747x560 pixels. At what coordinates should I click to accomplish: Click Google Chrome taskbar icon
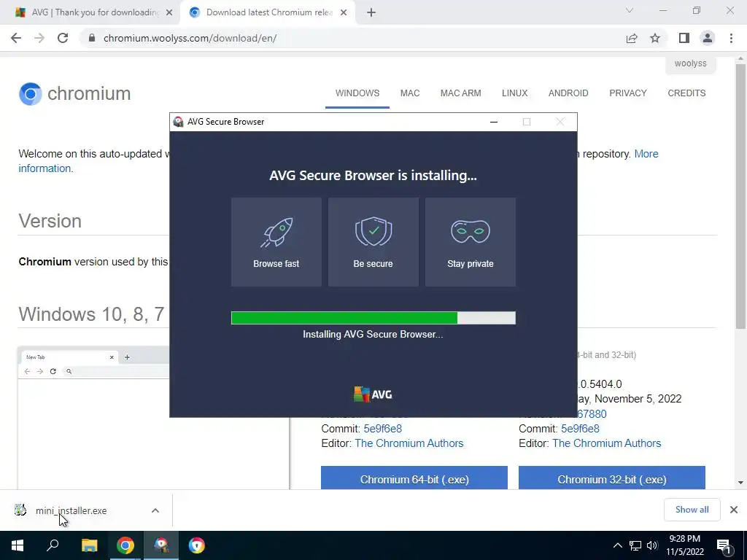point(125,545)
